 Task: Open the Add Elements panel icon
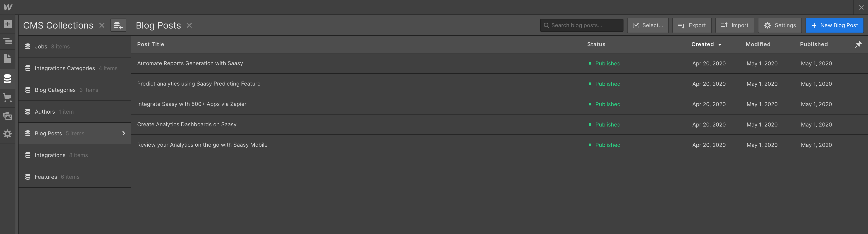pos(7,24)
